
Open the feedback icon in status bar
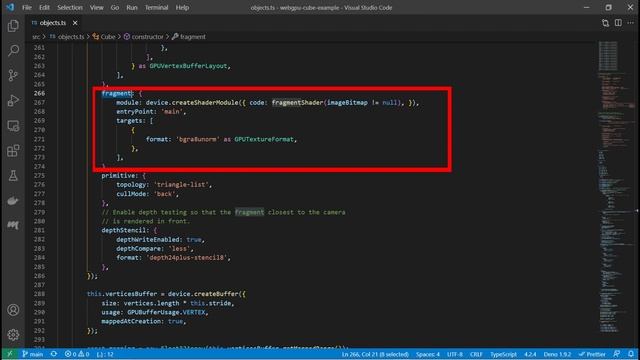[x=617, y=354]
